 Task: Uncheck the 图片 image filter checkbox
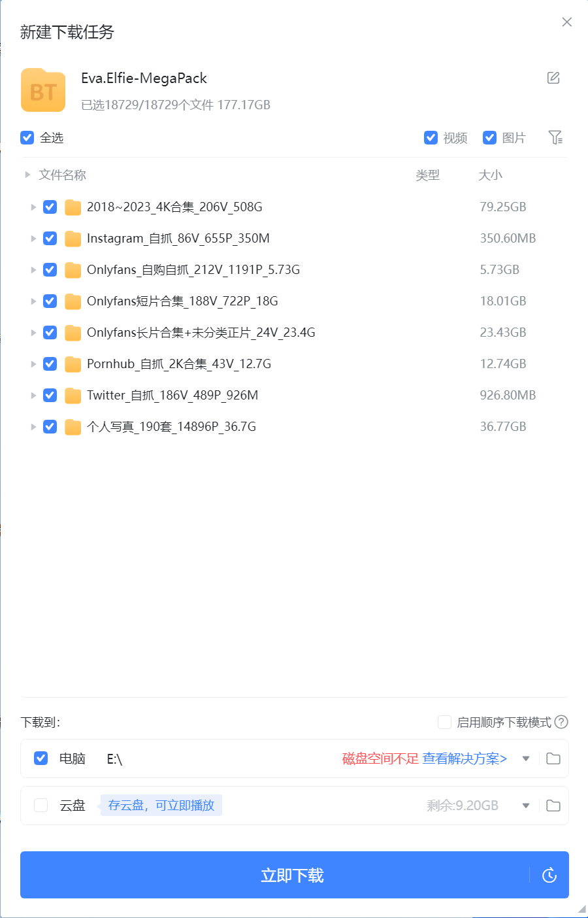pos(489,137)
